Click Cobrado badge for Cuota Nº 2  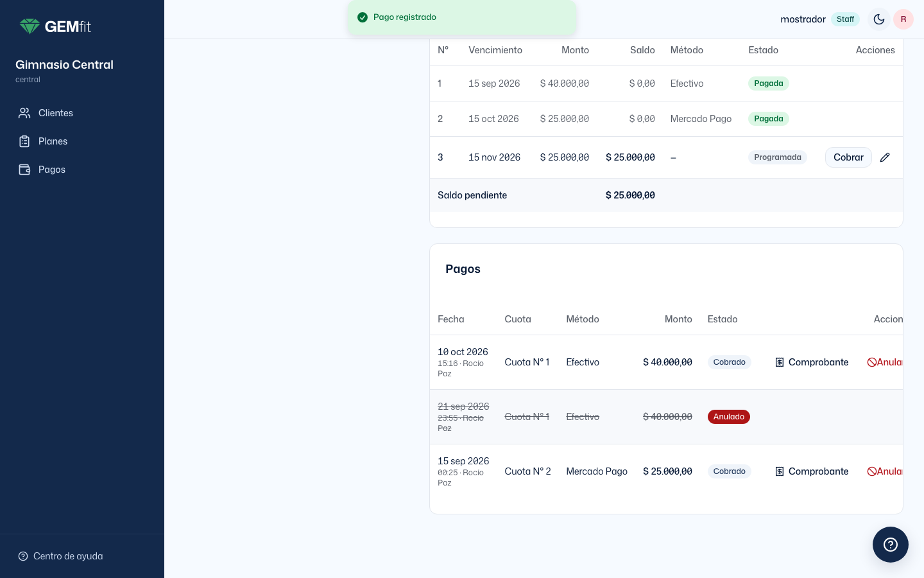(x=730, y=471)
